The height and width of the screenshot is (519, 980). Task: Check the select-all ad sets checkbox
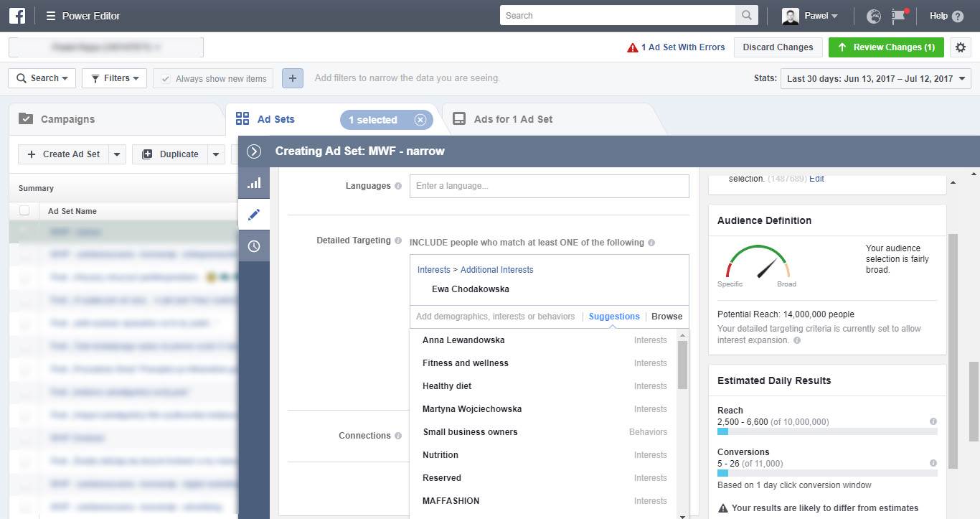(x=24, y=210)
